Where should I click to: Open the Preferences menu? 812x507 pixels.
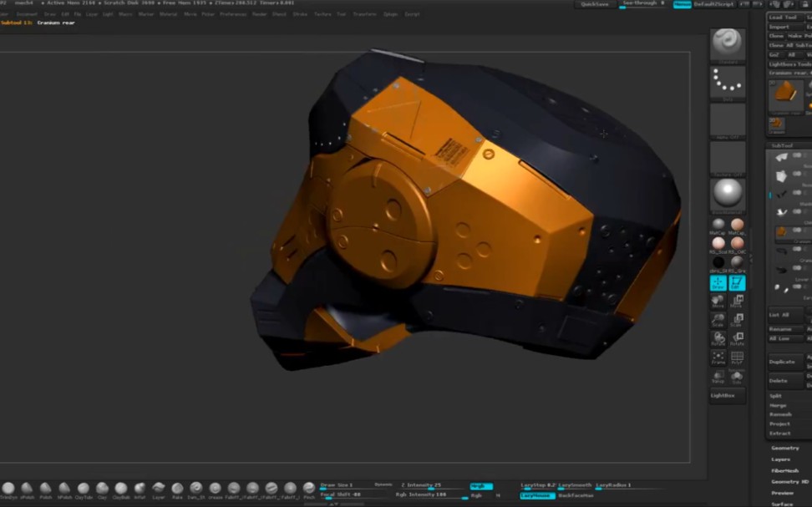point(233,14)
